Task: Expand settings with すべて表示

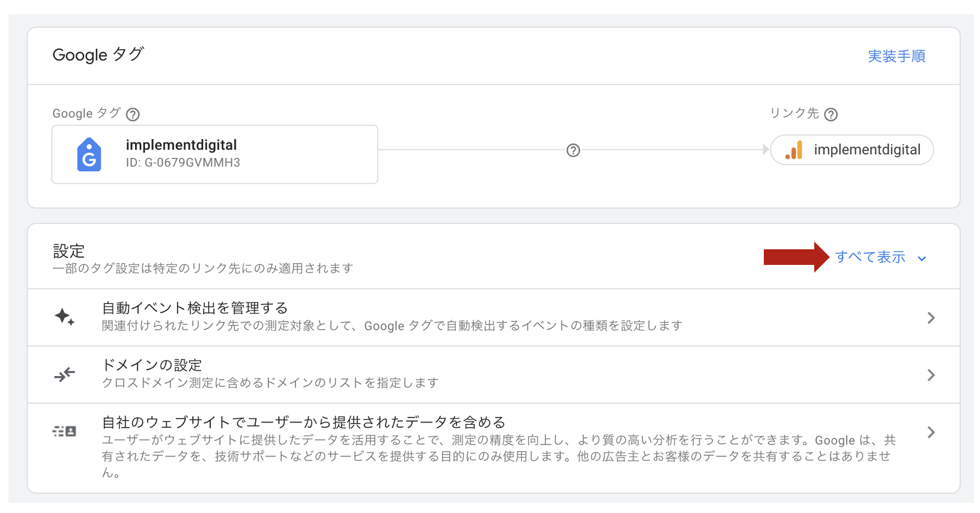Action: click(870, 257)
